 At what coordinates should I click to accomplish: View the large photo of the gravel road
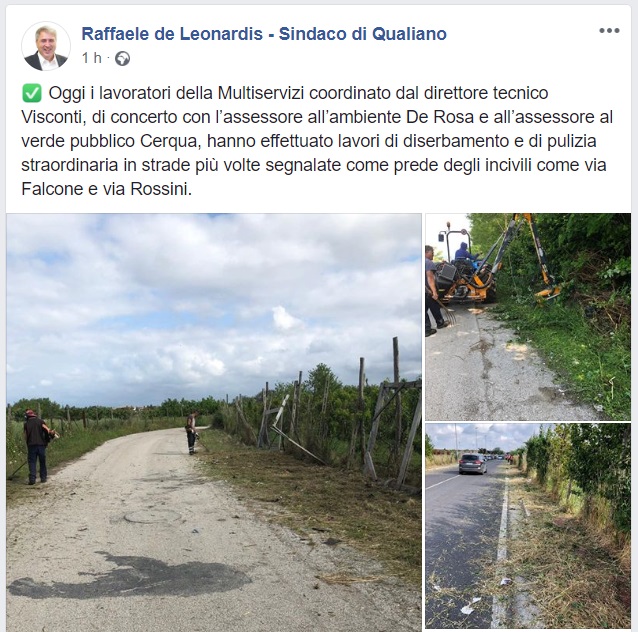tap(214, 422)
